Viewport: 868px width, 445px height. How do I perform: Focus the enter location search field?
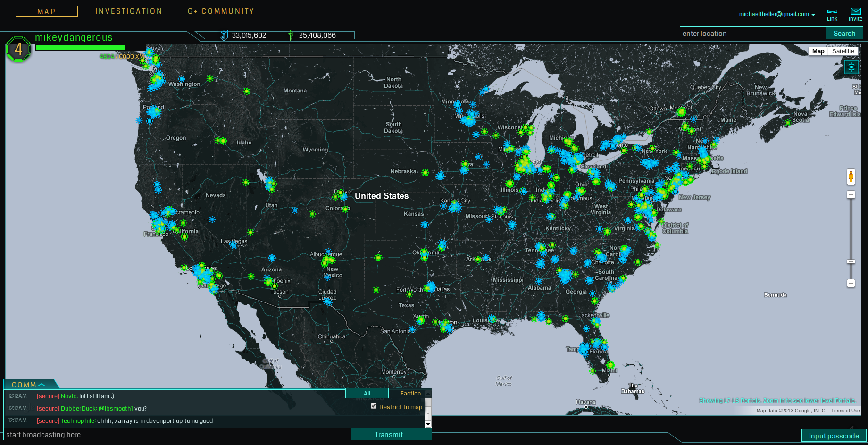click(x=753, y=33)
